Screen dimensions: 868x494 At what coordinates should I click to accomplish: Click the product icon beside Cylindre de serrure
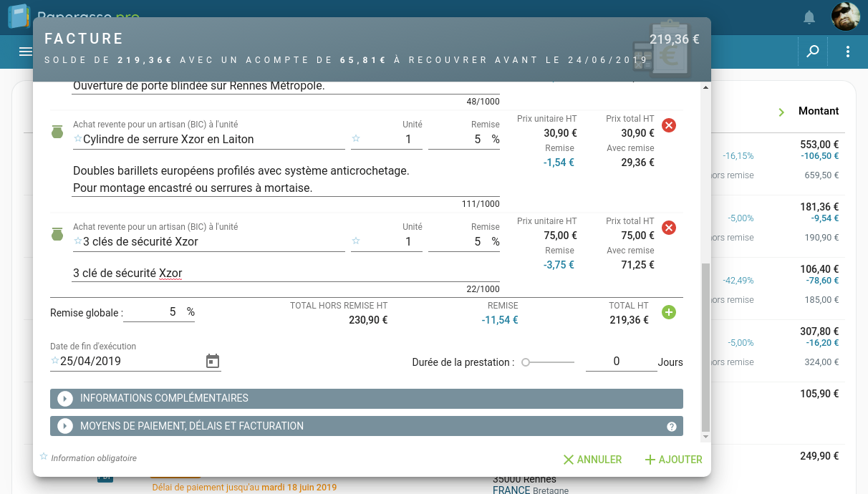(x=57, y=132)
